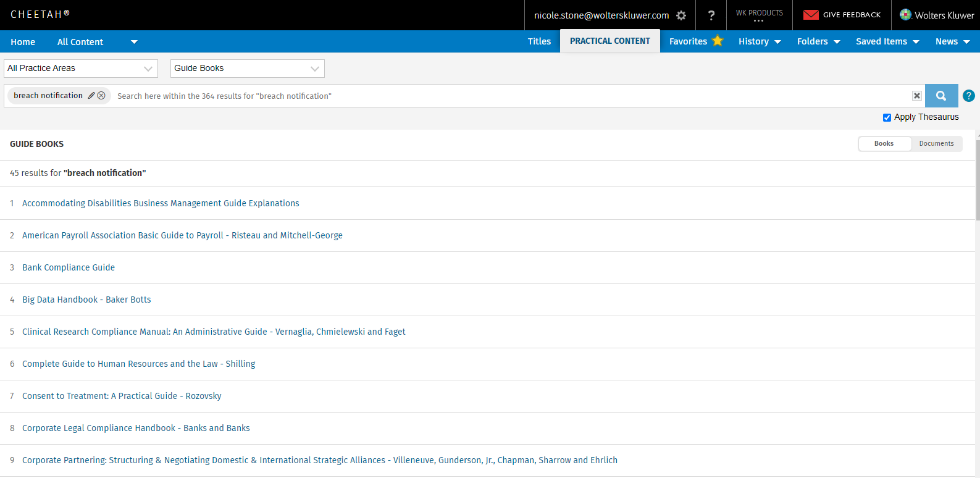Click the Wolters Kluwer logo

[x=937, y=15]
